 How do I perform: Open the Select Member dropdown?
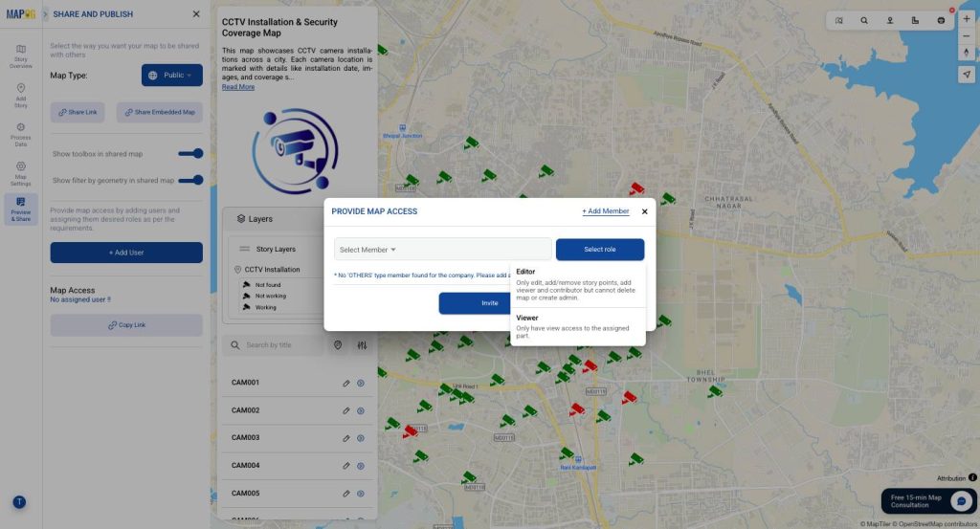pyautogui.click(x=442, y=250)
